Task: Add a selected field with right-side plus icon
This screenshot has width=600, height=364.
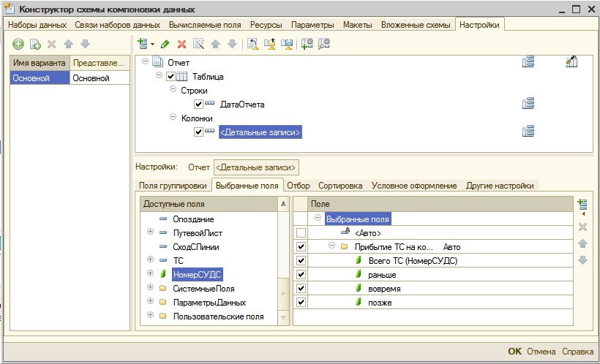Action: [x=582, y=205]
